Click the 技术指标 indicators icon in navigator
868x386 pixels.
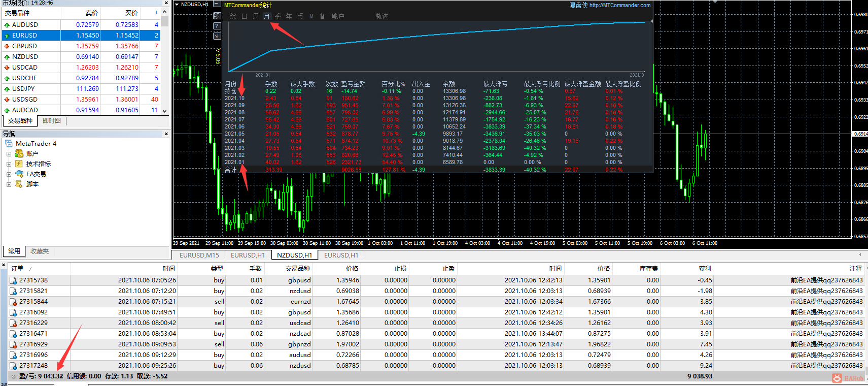click(19, 164)
